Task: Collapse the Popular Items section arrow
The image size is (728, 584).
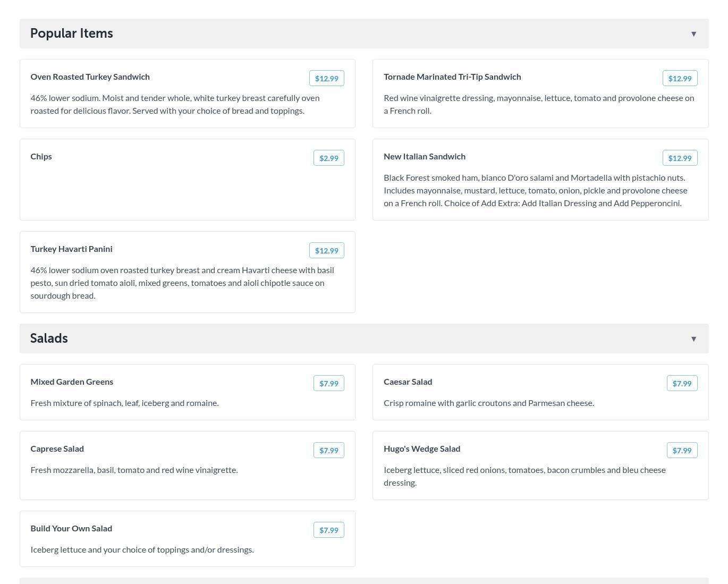Action: click(x=693, y=34)
